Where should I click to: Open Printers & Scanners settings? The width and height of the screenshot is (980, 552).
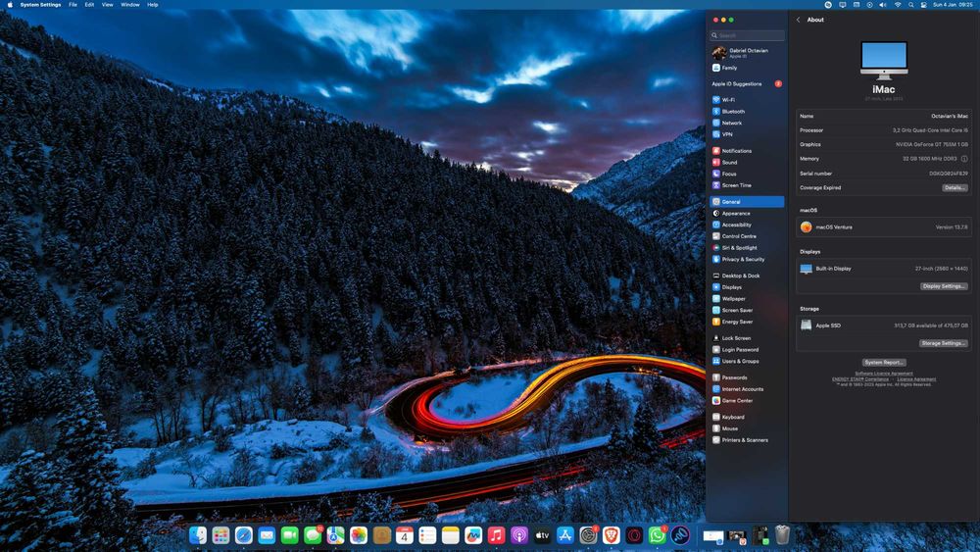746,440
